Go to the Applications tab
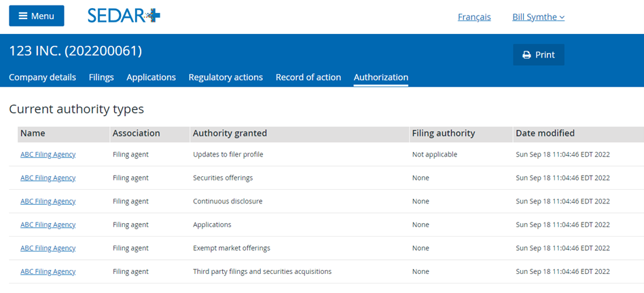The height and width of the screenshot is (293, 644). click(x=151, y=77)
